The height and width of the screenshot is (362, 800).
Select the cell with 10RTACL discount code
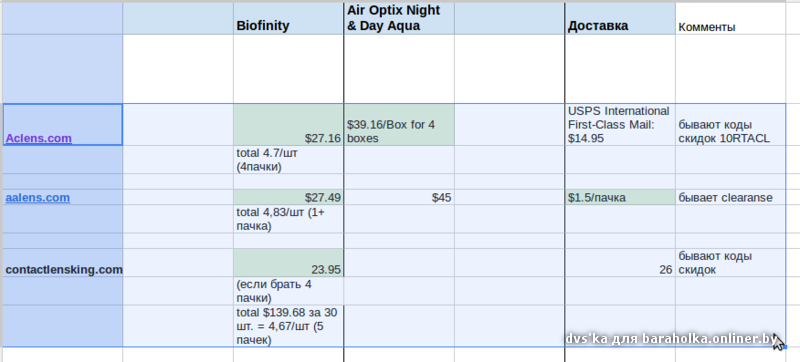tap(730, 125)
